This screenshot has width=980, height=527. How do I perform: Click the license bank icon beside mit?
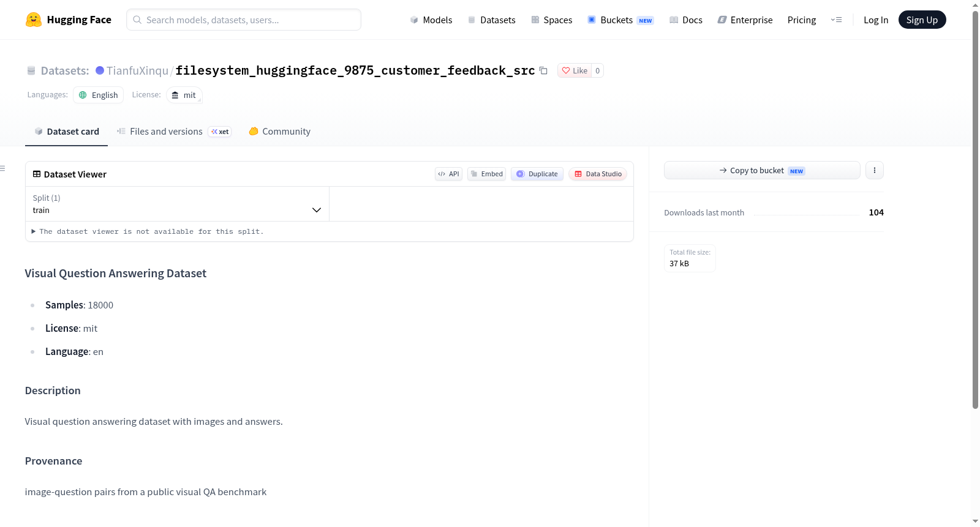tap(175, 95)
